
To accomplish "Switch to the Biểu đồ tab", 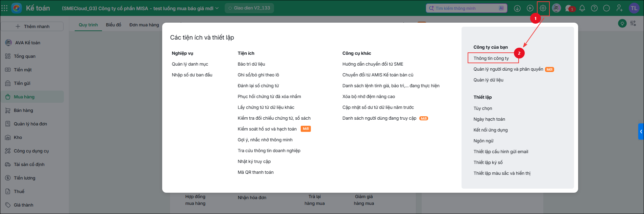I will pyautogui.click(x=114, y=25).
